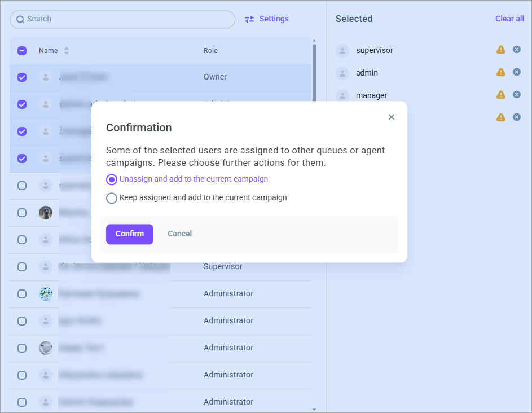Click the Supervisor role cell in the table

[x=223, y=266]
